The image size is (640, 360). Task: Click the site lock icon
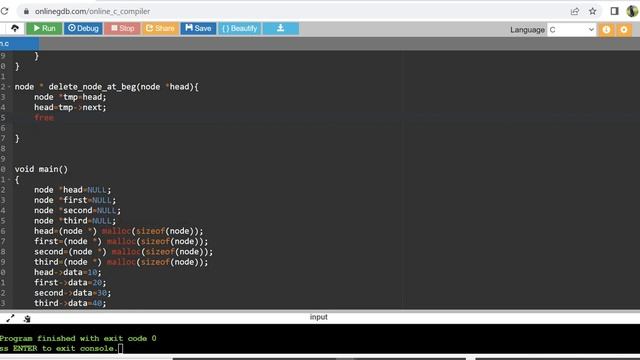coord(26,11)
